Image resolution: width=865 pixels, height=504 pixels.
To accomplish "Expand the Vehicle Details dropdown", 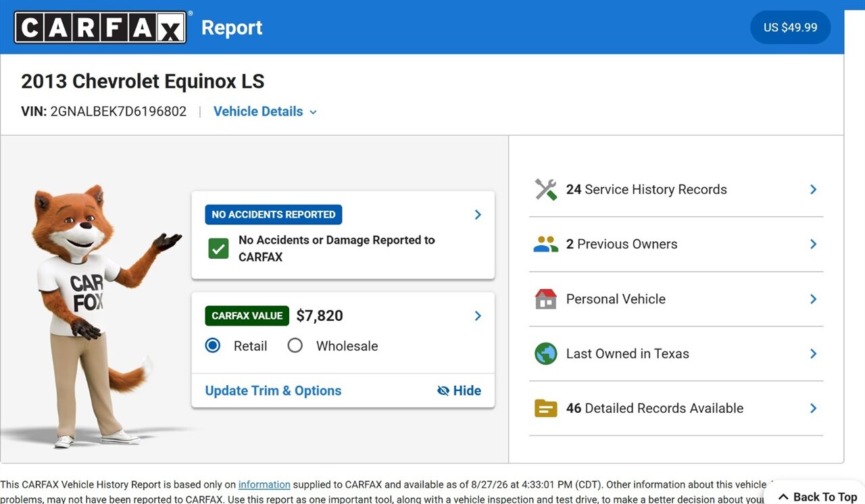I will coord(265,111).
